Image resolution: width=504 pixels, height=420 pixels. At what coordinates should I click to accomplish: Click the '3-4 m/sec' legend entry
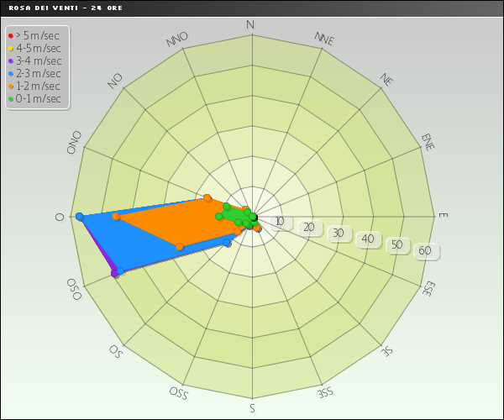34,60
